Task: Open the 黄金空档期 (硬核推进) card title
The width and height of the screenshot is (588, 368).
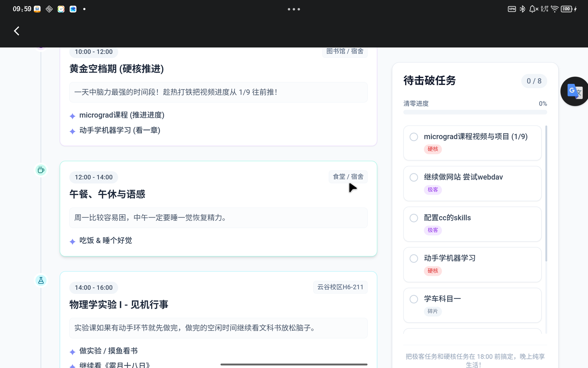Action: pyautogui.click(x=117, y=69)
